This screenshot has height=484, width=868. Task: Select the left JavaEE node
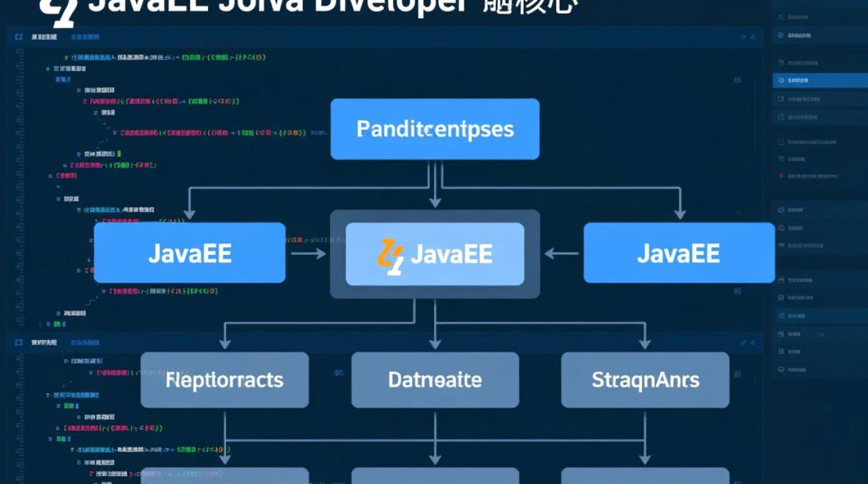click(x=189, y=253)
